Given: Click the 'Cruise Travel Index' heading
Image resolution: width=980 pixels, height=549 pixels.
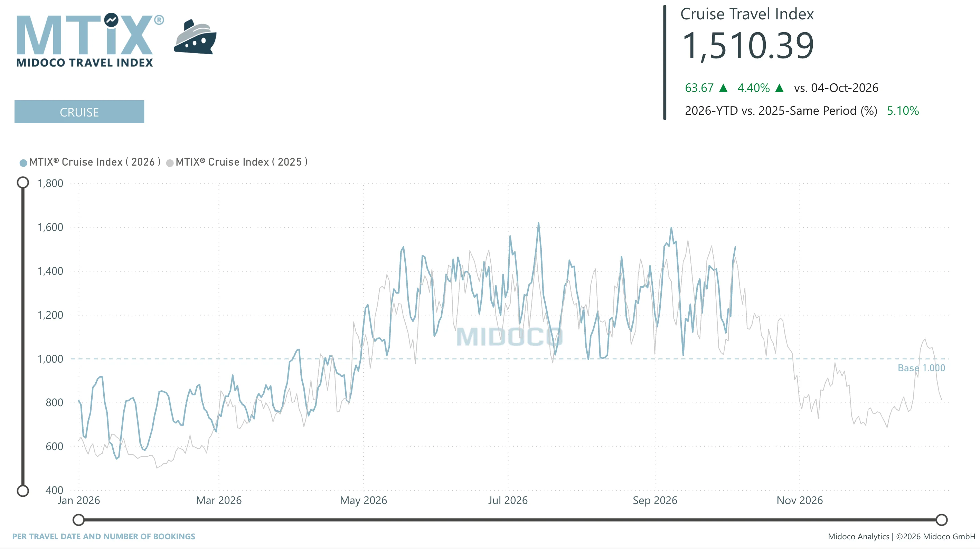Looking at the screenshot, I should pyautogui.click(x=747, y=14).
